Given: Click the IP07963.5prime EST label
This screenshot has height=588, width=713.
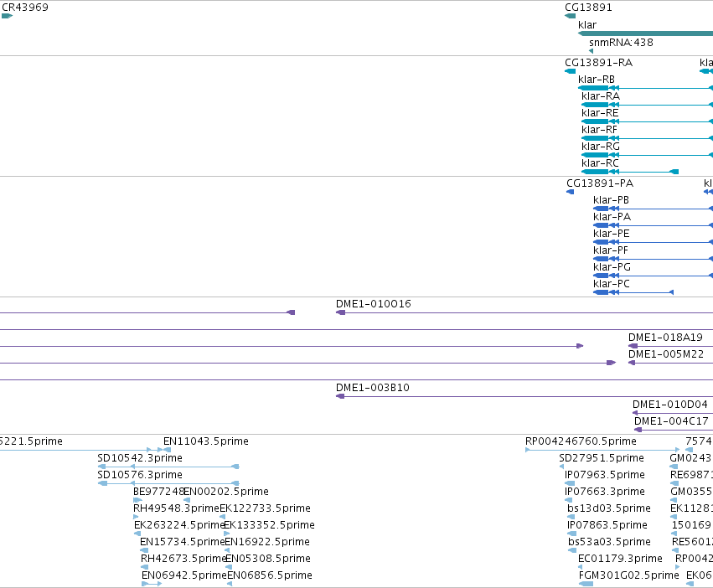Looking at the screenshot, I should point(605,475).
